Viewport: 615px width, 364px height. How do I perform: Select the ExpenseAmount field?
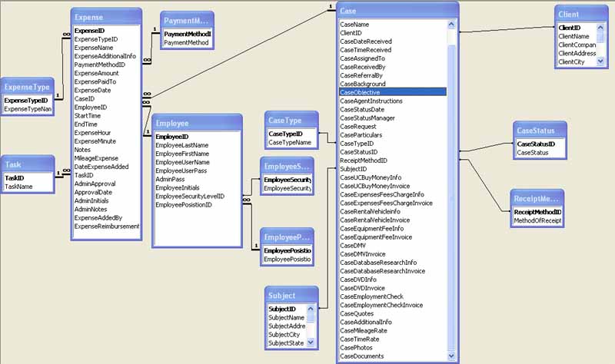[x=97, y=73]
